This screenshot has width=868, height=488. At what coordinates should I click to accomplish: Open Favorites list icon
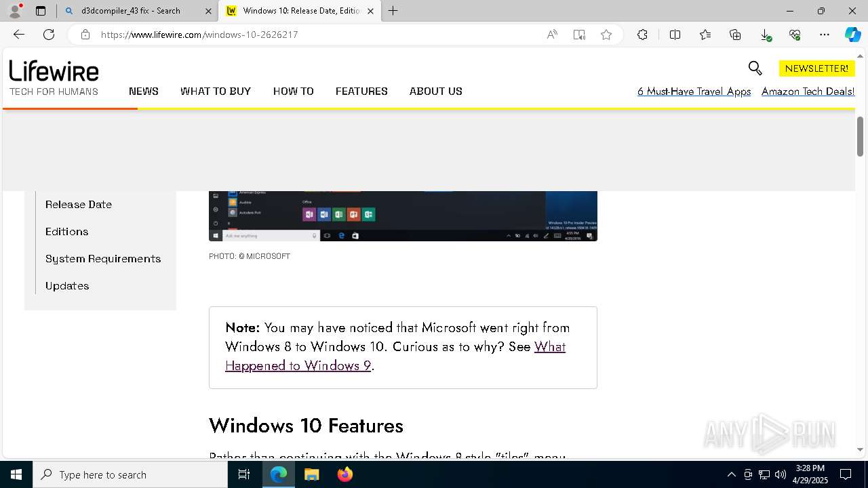705,35
